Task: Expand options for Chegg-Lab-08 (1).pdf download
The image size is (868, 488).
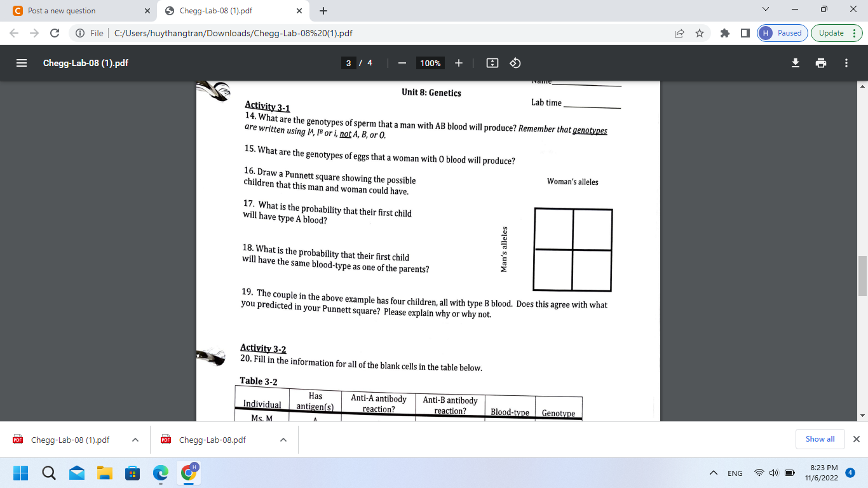Action: 135,440
